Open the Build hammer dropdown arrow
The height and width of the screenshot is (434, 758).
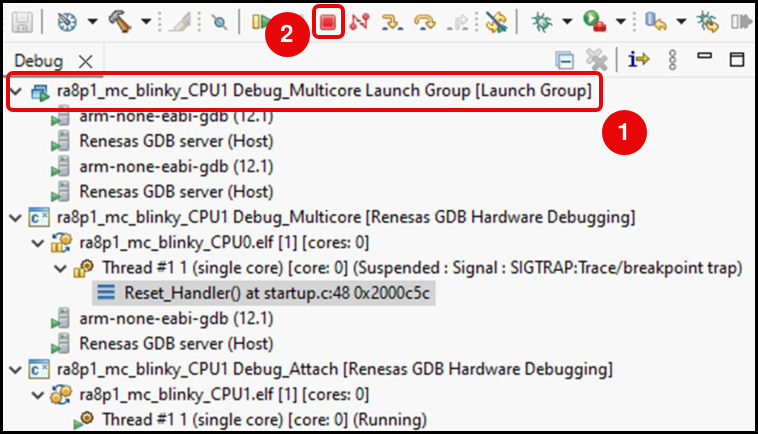pos(146,22)
